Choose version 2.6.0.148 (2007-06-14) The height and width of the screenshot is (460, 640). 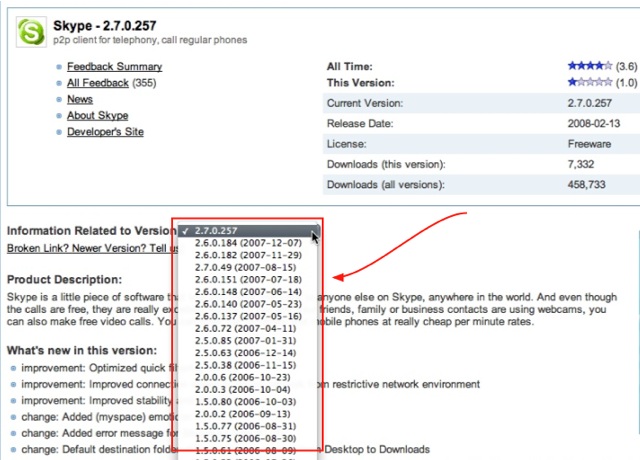click(x=248, y=292)
